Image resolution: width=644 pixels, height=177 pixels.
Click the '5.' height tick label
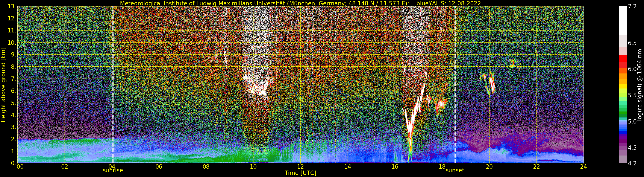click(x=13, y=103)
